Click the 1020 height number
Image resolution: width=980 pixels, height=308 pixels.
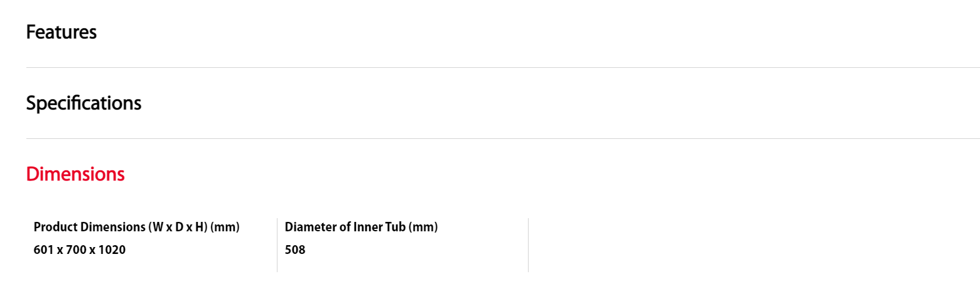coord(112,250)
